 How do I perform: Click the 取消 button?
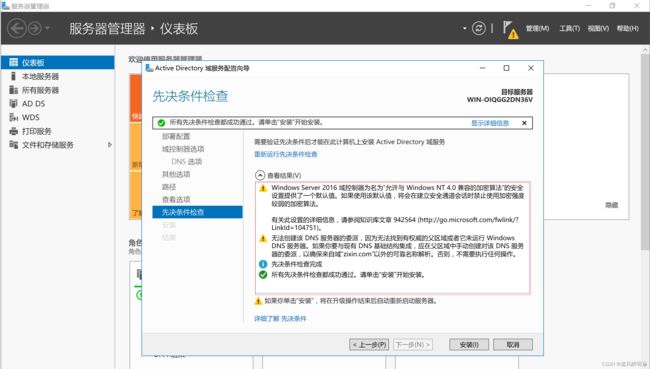click(x=513, y=345)
